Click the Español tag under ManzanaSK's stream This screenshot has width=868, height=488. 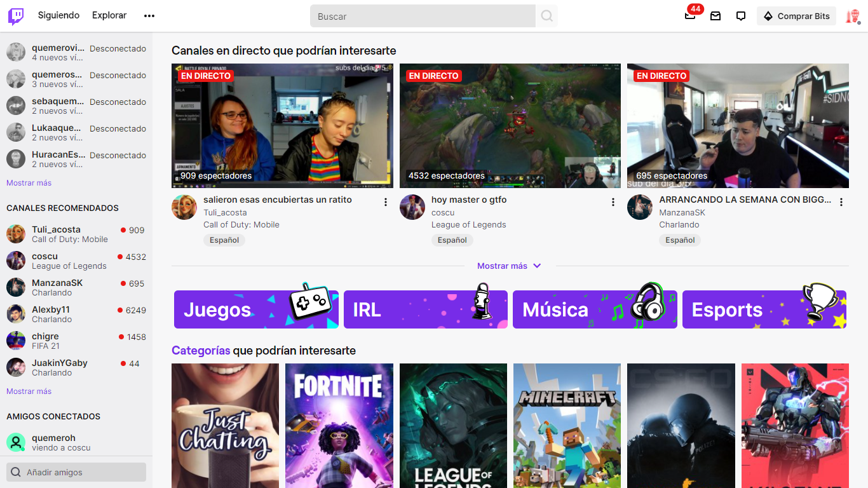tap(680, 240)
